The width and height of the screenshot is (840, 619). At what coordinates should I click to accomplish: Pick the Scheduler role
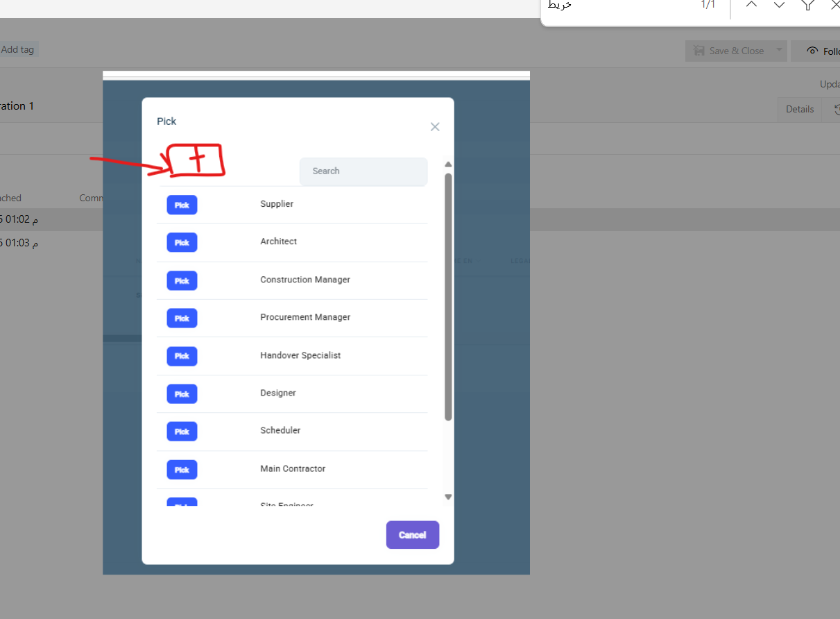[182, 431]
